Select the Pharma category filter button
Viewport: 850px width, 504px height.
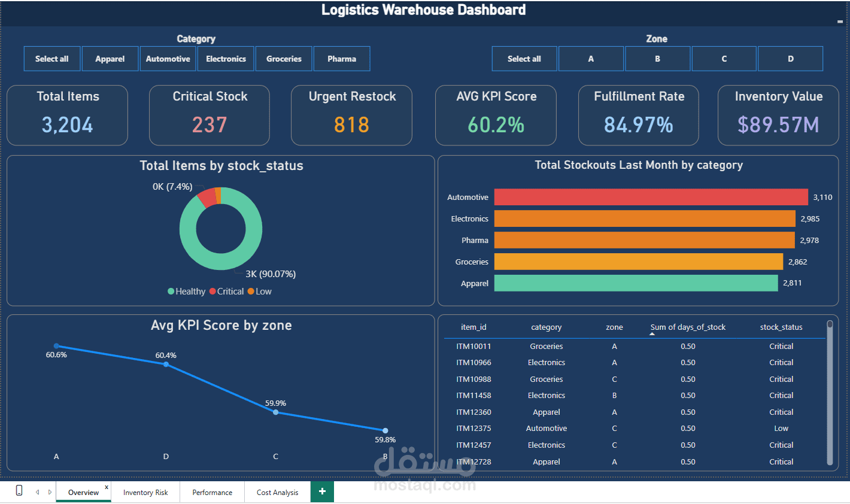(x=342, y=58)
